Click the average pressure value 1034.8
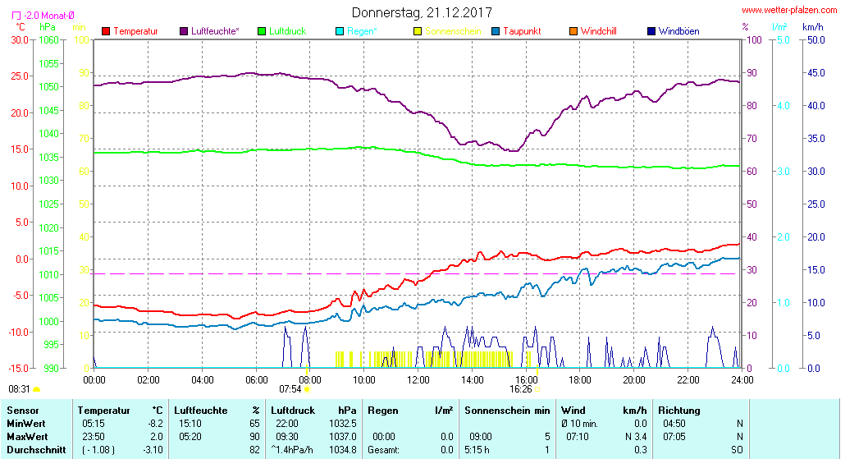Screen dimensions: 868x459 click(x=343, y=450)
